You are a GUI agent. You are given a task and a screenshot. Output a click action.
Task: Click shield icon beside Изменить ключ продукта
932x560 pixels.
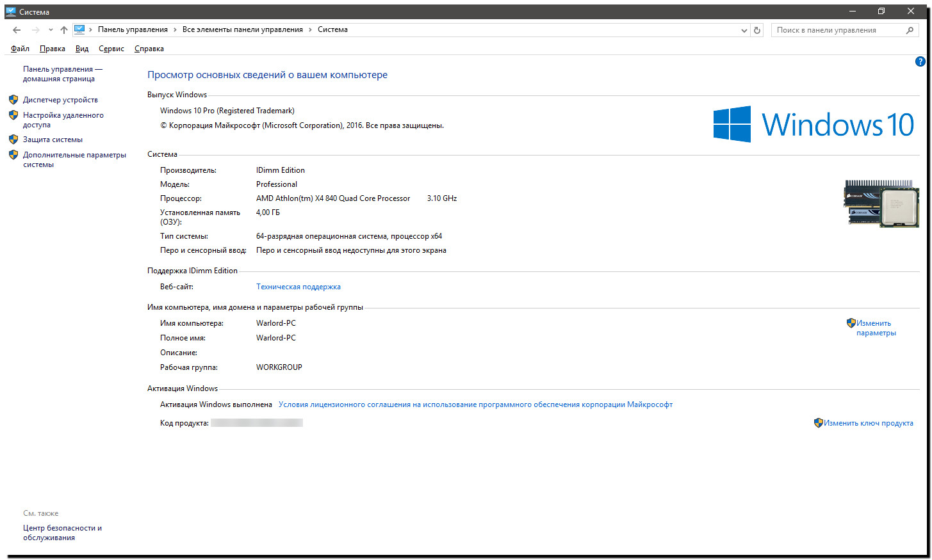coord(819,423)
